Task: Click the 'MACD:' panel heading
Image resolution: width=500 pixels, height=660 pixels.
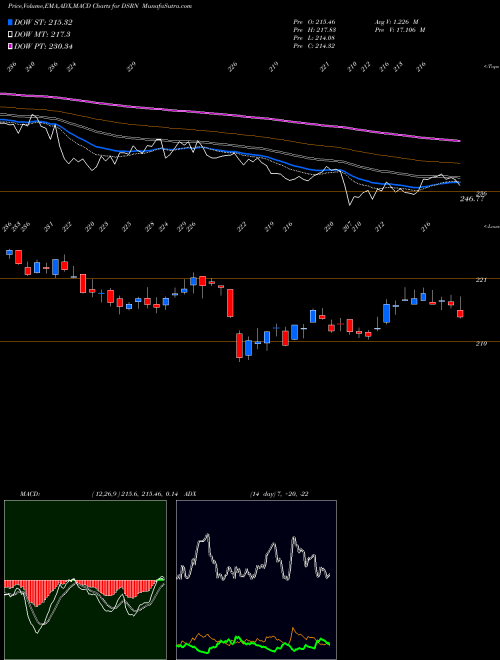Action: [x=30, y=494]
